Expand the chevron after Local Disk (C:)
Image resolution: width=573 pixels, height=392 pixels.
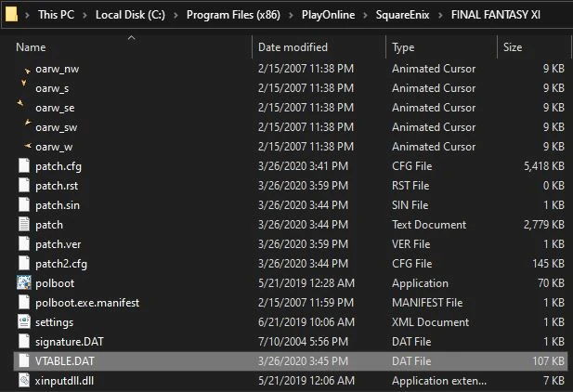pyautogui.click(x=176, y=16)
